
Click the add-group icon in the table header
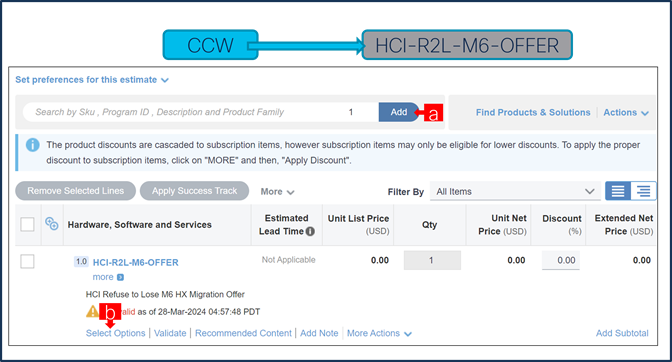tap(52, 223)
